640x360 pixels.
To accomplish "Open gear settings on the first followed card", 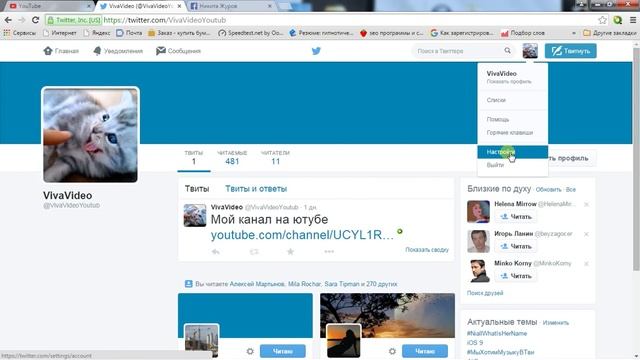I will click(x=250, y=351).
